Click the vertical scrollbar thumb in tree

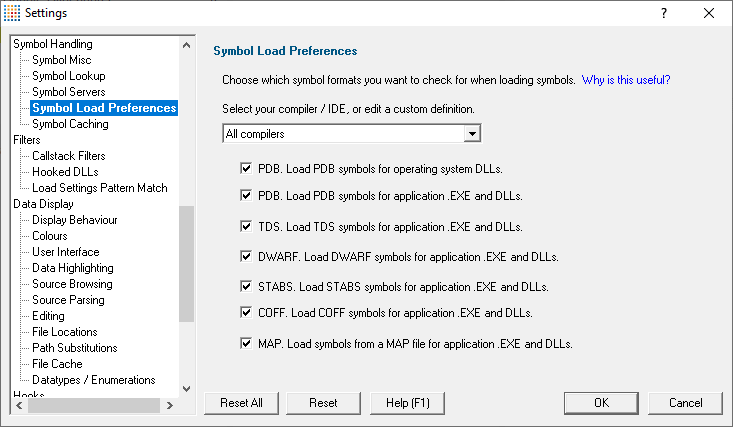(x=187, y=264)
